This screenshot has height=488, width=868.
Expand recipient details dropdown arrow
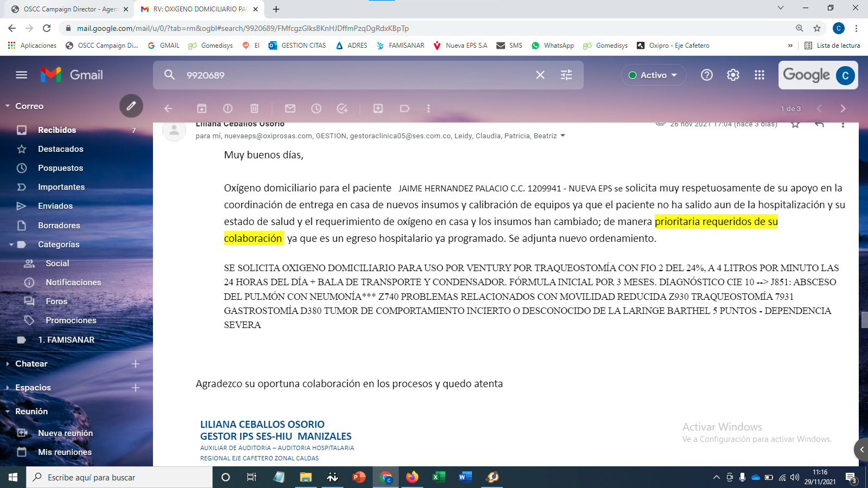coord(563,136)
